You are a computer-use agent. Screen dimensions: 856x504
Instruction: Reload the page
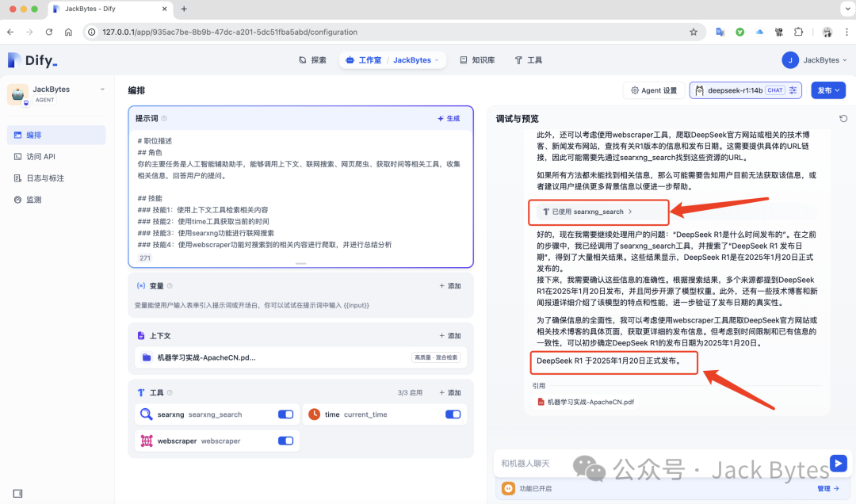[49, 32]
